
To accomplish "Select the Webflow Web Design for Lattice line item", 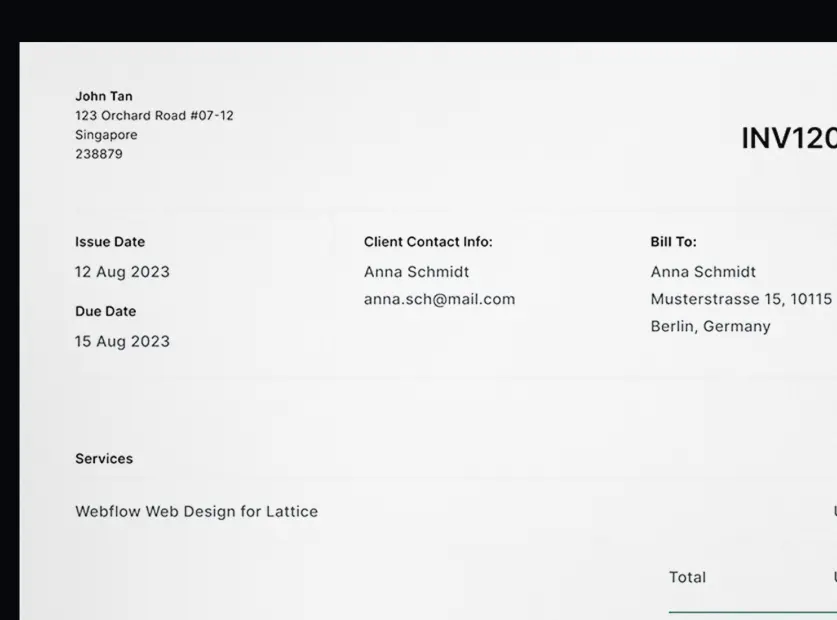I will (196, 511).
